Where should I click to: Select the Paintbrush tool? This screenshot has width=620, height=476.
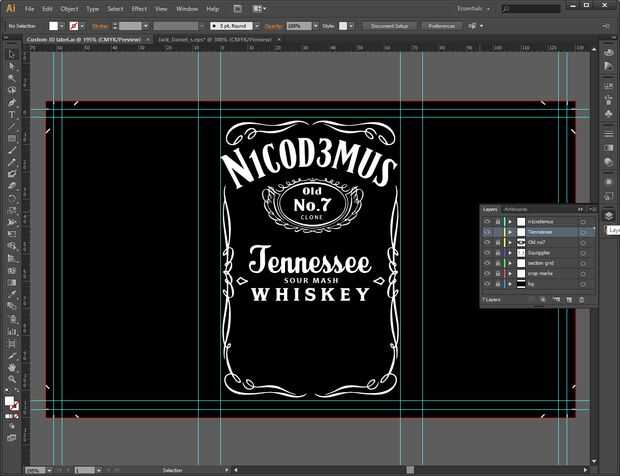(x=12, y=150)
